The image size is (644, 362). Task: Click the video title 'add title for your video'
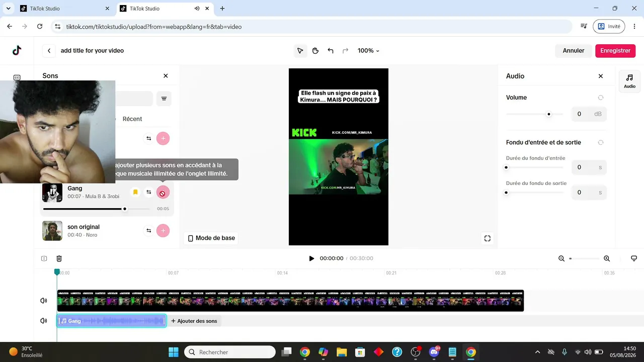pyautogui.click(x=92, y=51)
